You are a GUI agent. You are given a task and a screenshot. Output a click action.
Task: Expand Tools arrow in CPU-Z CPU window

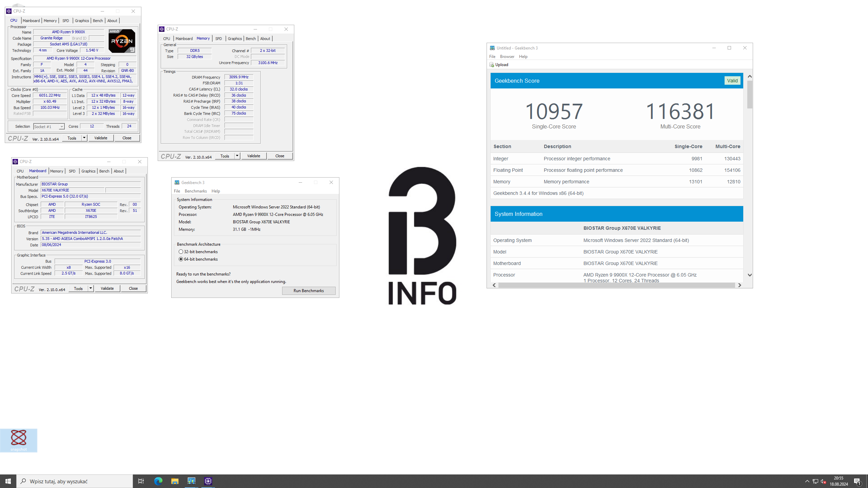coord(84,138)
